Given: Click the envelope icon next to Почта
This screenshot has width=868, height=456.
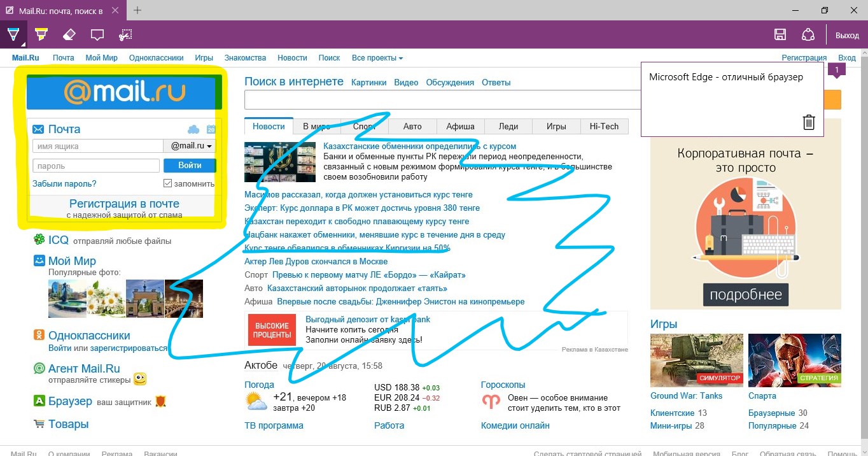Looking at the screenshot, I should click(38, 129).
